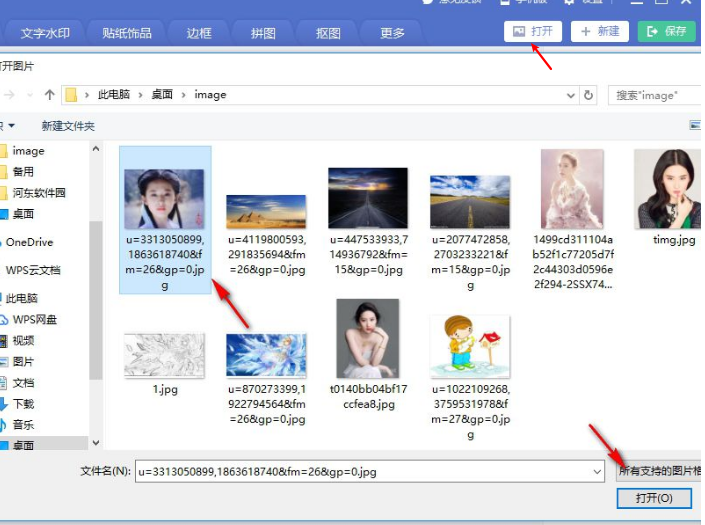Screen dimensions: 705x525
Task: Select the cartoon boy image u=1022109268
Action: [x=470, y=347]
